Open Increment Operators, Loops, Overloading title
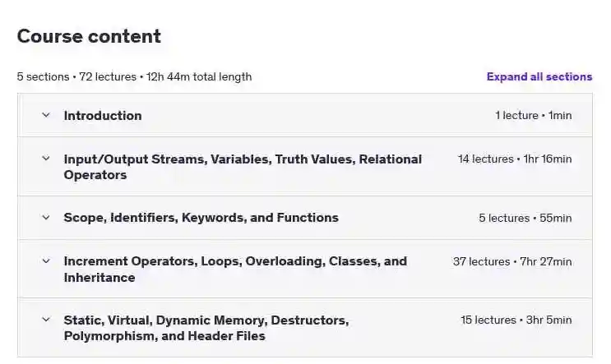 [x=235, y=269]
